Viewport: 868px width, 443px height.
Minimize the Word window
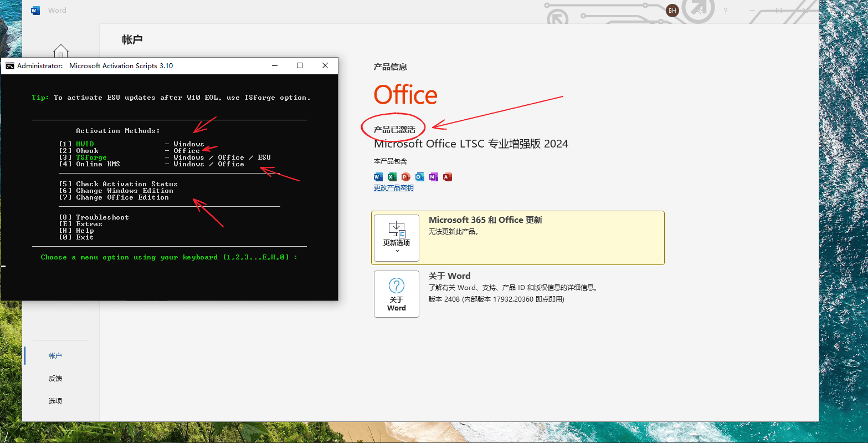[752, 11]
